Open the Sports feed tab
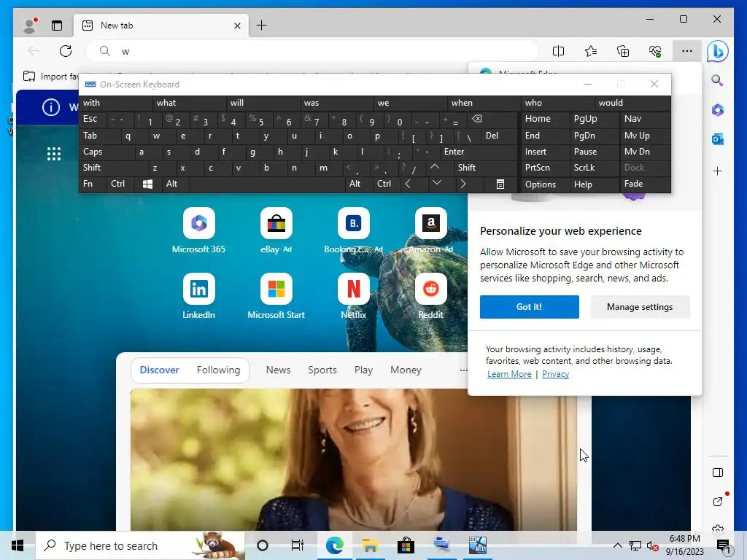The image size is (747, 560). click(x=322, y=370)
